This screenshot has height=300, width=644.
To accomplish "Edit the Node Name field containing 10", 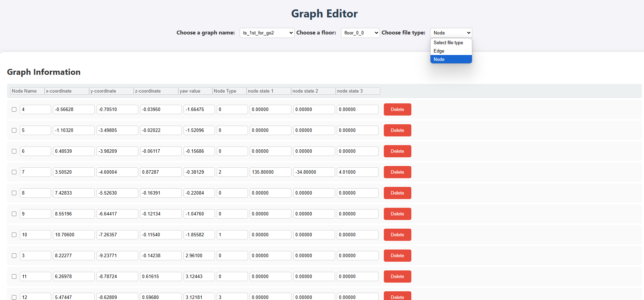I will pyautogui.click(x=36, y=235).
